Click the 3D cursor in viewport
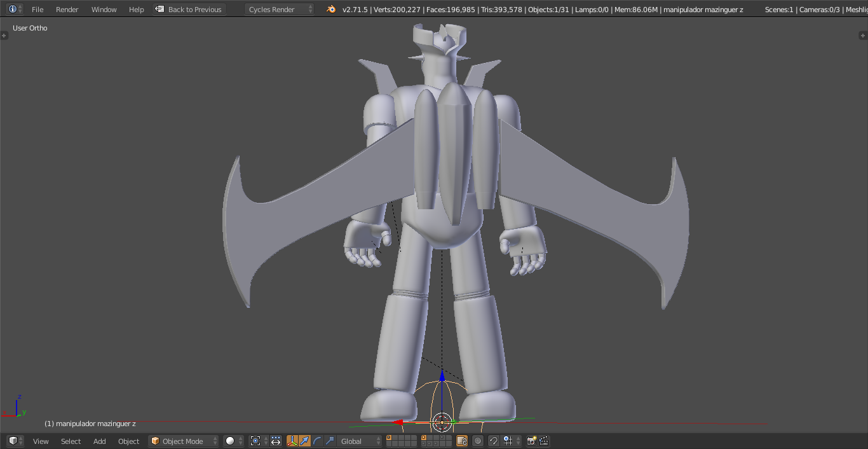 [x=442, y=421]
